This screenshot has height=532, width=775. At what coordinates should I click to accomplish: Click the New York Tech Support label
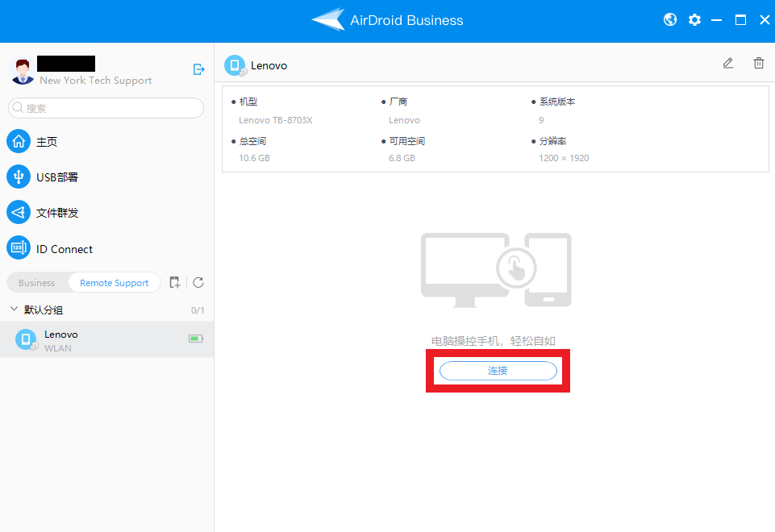coord(96,81)
